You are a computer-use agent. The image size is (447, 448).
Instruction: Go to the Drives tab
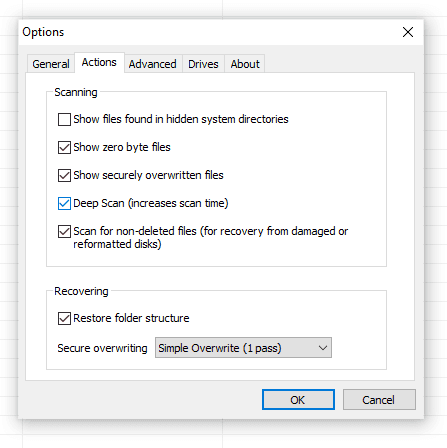point(203,64)
